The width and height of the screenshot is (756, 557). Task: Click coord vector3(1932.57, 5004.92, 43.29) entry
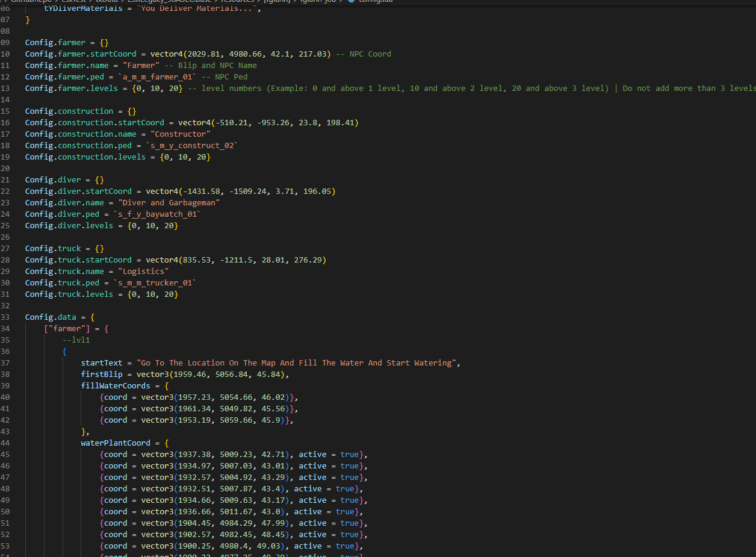234,478
